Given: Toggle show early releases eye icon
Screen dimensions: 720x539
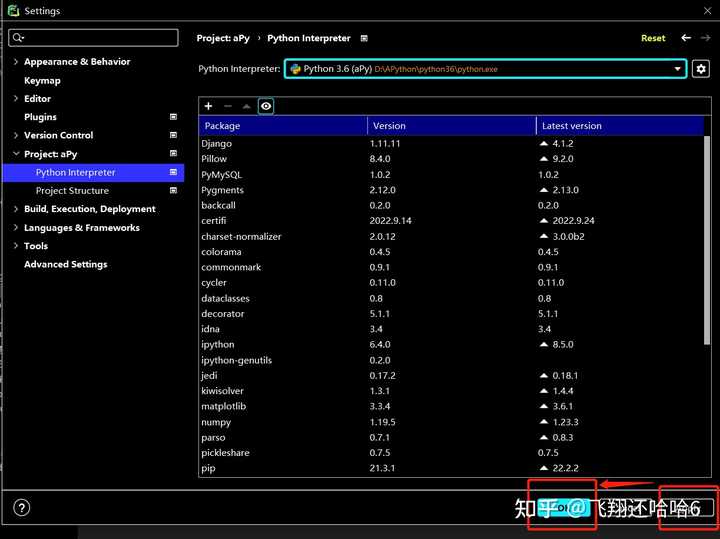Looking at the screenshot, I should pos(266,106).
